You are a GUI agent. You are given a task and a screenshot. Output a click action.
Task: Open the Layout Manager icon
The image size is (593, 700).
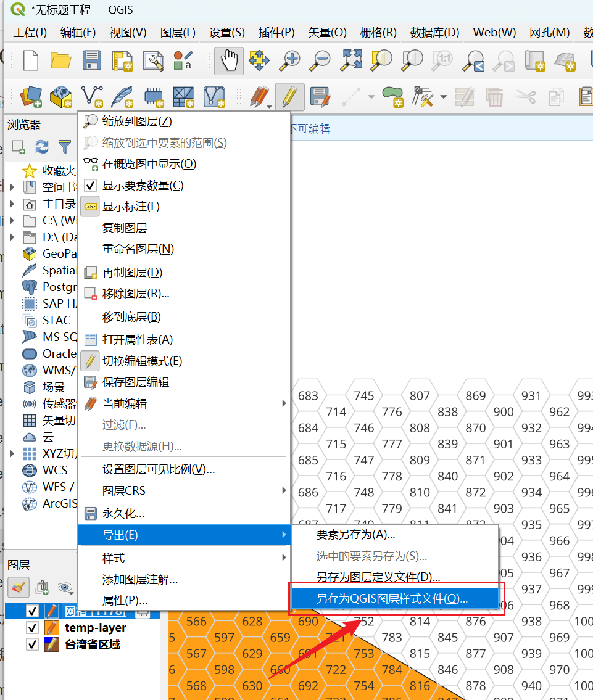tap(153, 61)
